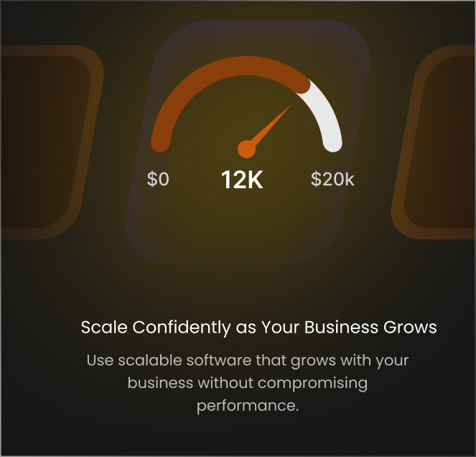Click the 12K value readout

[x=242, y=180]
